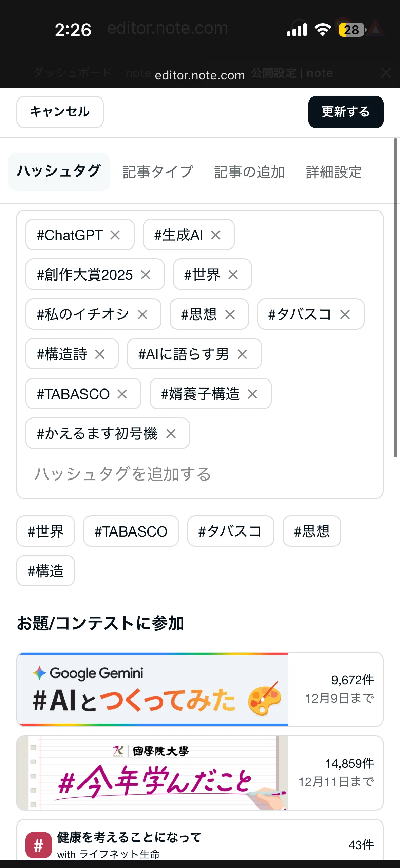Remove the #私のイチオシ tag via its X icon

click(142, 314)
